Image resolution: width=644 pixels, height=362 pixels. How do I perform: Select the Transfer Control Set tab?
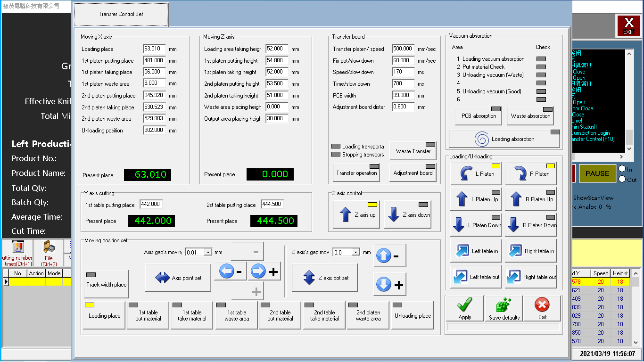coord(121,14)
